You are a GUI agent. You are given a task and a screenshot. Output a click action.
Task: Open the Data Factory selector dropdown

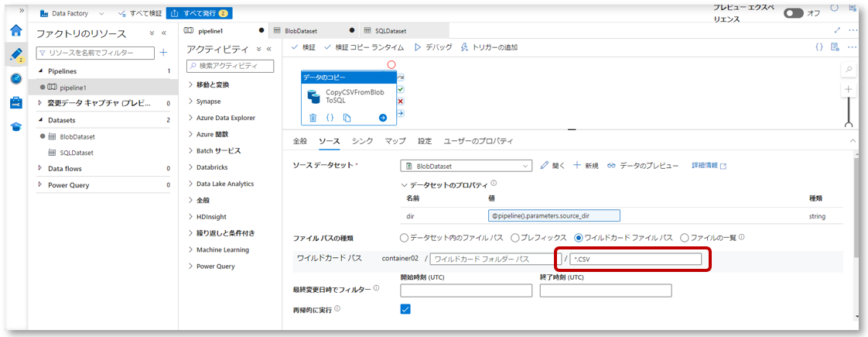(x=101, y=12)
